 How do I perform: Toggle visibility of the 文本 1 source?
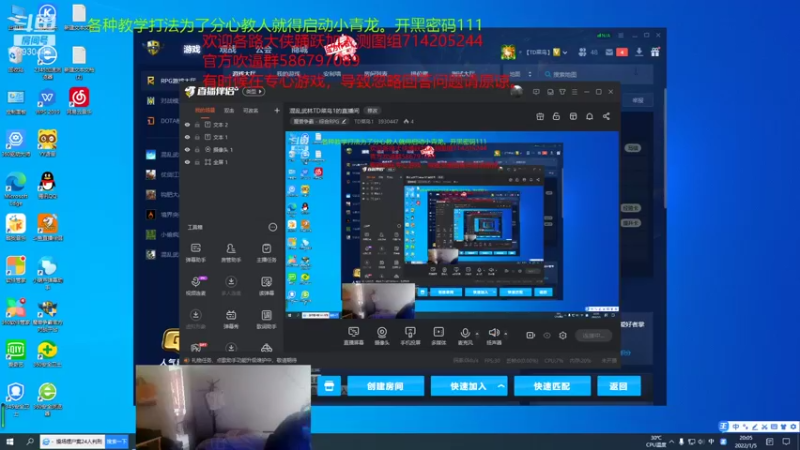[x=187, y=137]
